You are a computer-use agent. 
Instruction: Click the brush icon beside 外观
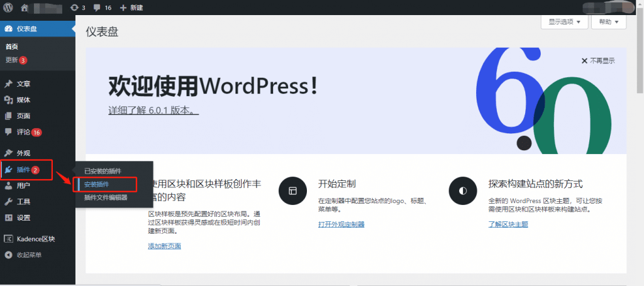click(8, 153)
